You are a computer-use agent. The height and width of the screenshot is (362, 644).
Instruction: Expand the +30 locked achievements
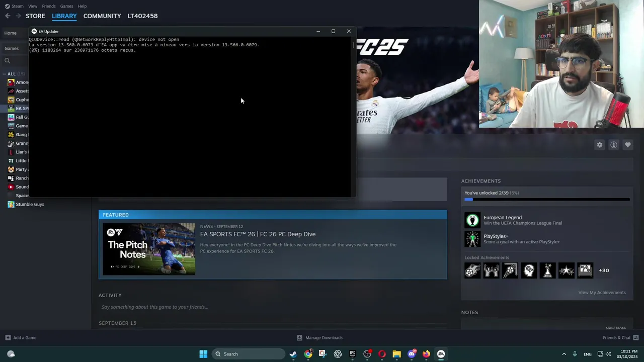click(x=604, y=270)
